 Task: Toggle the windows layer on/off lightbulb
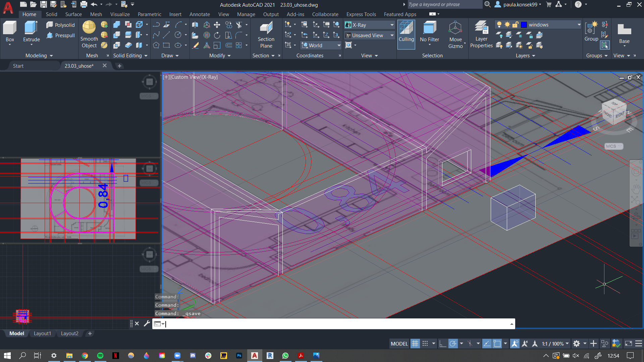click(x=499, y=24)
